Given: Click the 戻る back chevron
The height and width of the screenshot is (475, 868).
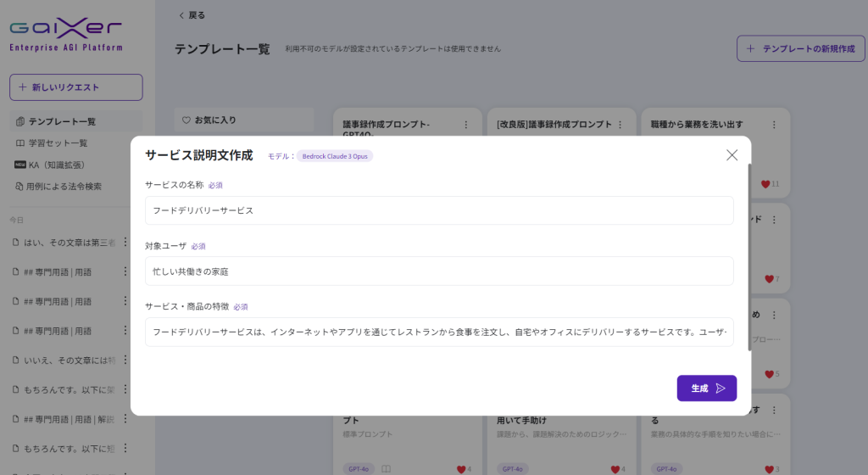Looking at the screenshot, I should [x=181, y=15].
